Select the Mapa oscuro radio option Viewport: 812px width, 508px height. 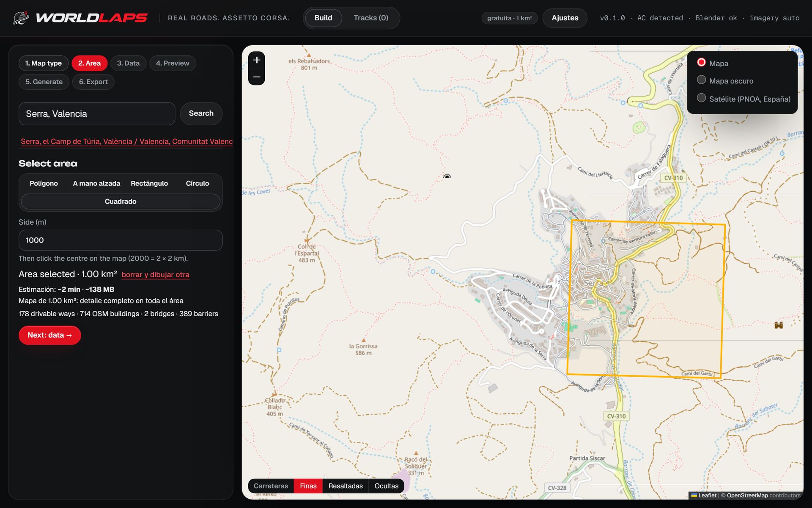tap(701, 80)
